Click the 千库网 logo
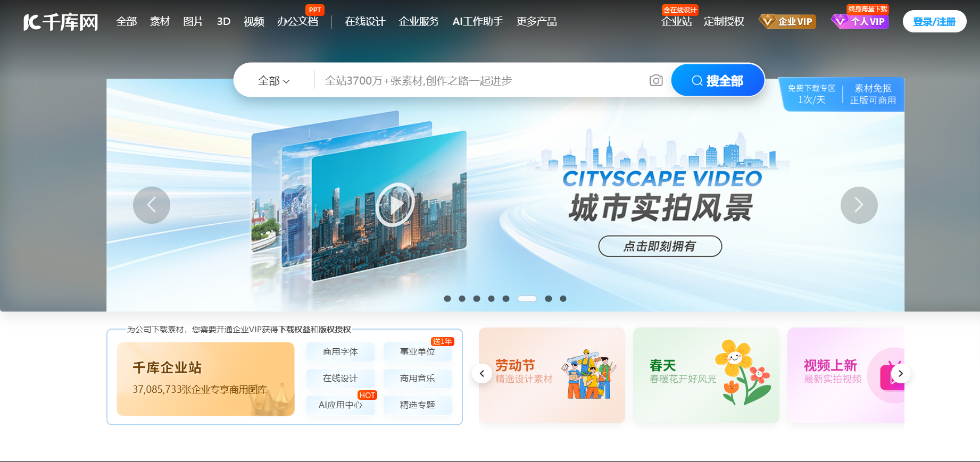Viewport: 980px width, 462px height. (61, 22)
